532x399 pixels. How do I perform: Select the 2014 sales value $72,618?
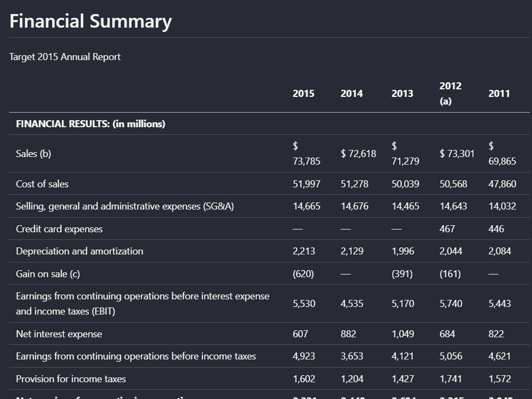[x=358, y=154]
